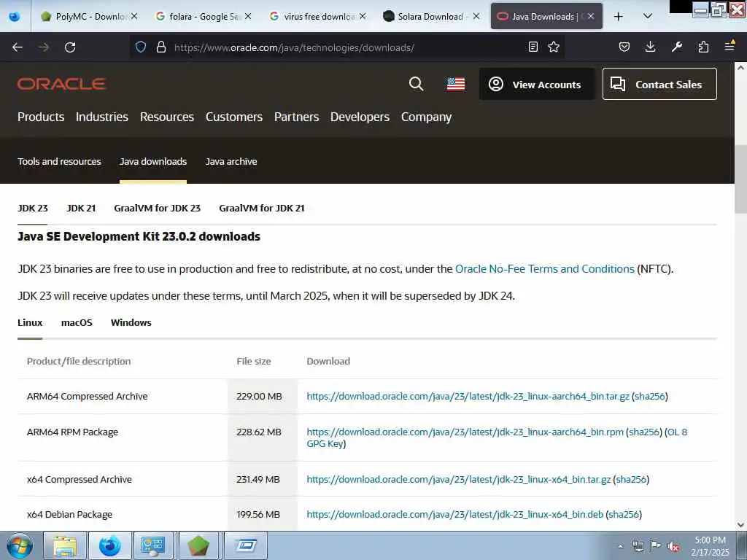Select the JDK 23 tab
Viewport: 747px width, 560px height.
point(32,208)
